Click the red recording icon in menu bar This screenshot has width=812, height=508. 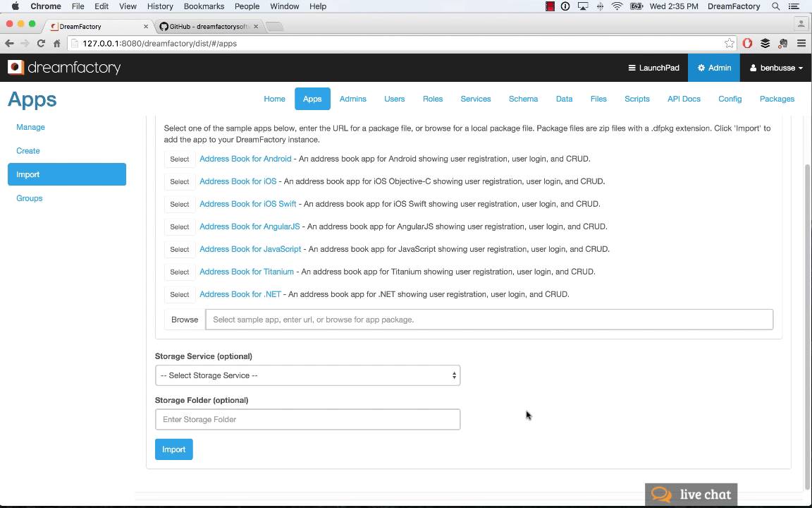[550, 6]
